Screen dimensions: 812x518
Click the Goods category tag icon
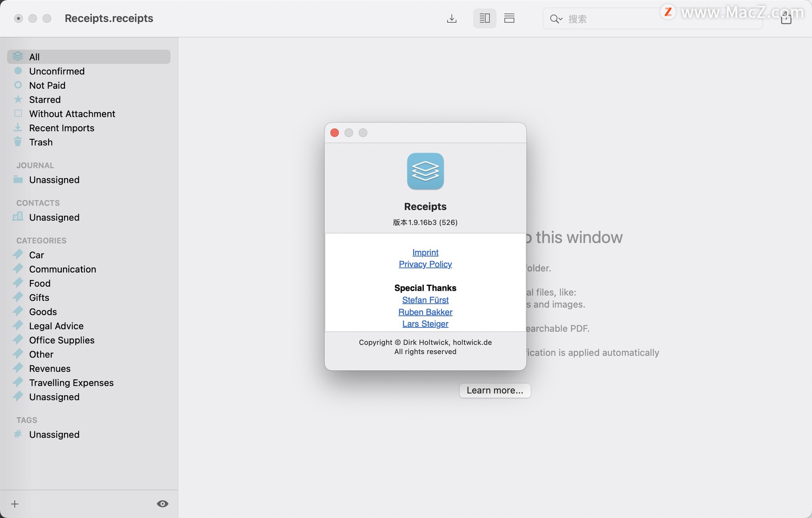[x=18, y=312]
